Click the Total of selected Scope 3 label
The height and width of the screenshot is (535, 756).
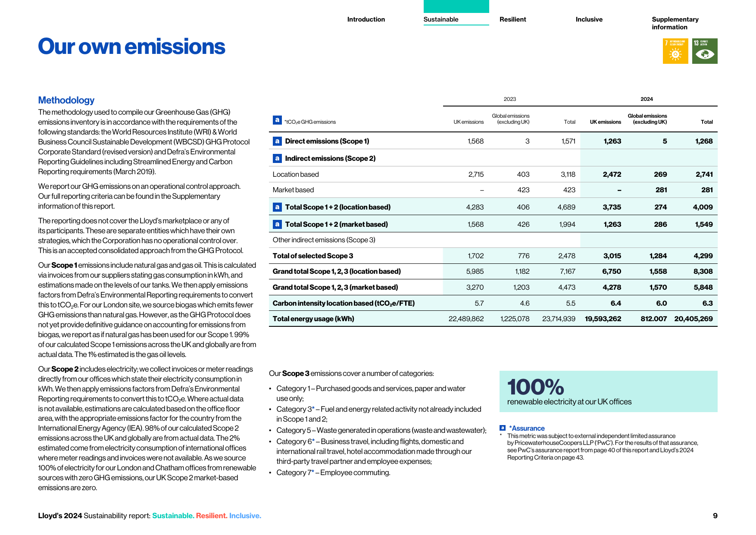click(312, 256)
